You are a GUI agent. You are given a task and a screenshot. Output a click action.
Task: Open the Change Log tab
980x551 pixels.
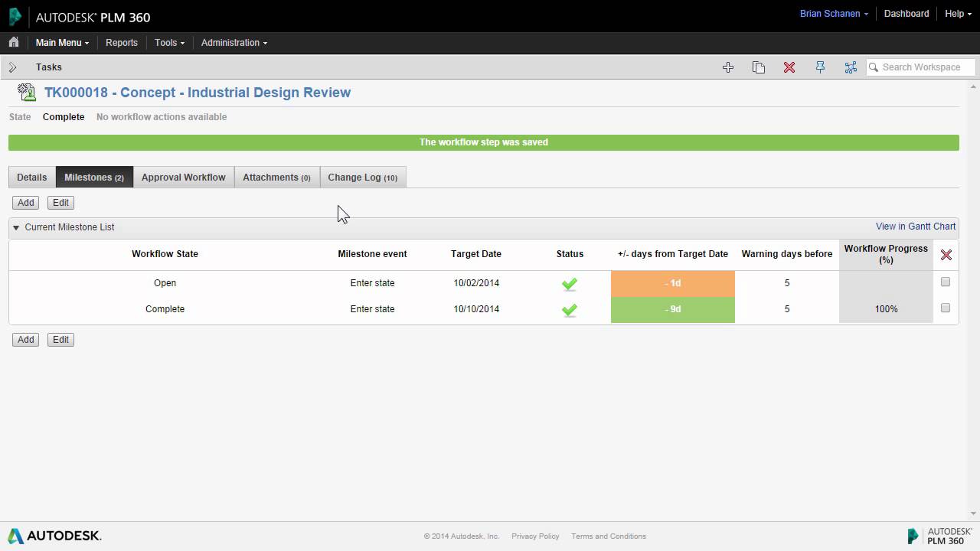pyautogui.click(x=363, y=177)
